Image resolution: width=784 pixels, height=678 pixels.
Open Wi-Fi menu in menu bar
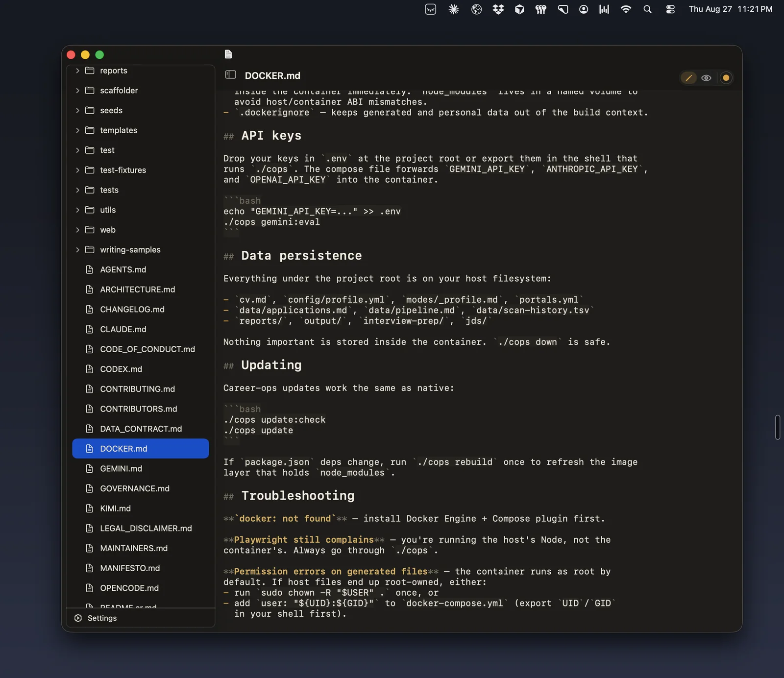(x=626, y=9)
